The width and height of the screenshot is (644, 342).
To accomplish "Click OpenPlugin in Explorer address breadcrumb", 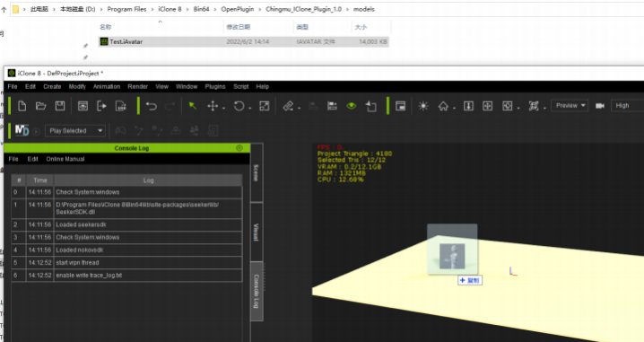I will [238, 9].
